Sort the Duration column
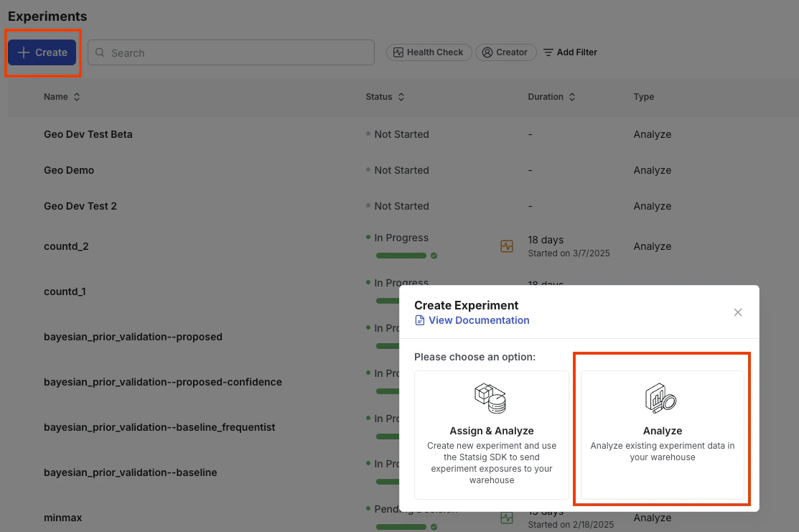This screenshot has height=532, width=799. point(571,96)
